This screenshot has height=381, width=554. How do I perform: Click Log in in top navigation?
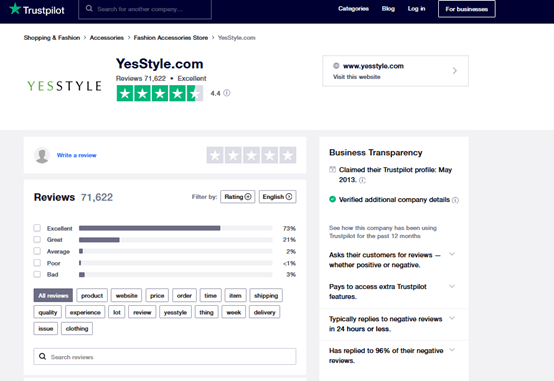[x=417, y=8]
